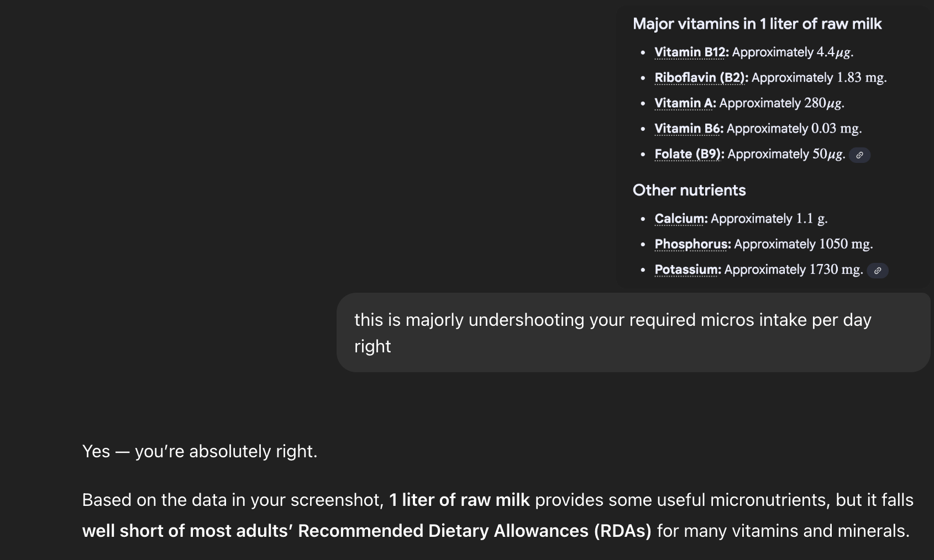This screenshot has height=560, width=934.
Task: Click the "Major vitamins in 1 liter" heading
Action: click(757, 24)
